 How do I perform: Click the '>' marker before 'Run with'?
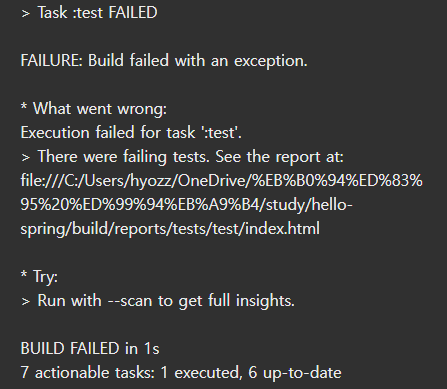tap(25, 302)
